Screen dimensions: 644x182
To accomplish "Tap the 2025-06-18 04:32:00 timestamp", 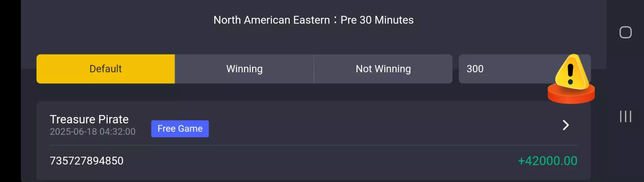I will (x=92, y=132).
